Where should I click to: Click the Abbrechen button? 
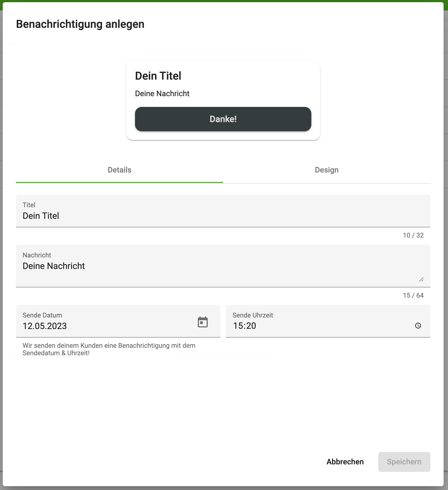(x=345, y=462)
